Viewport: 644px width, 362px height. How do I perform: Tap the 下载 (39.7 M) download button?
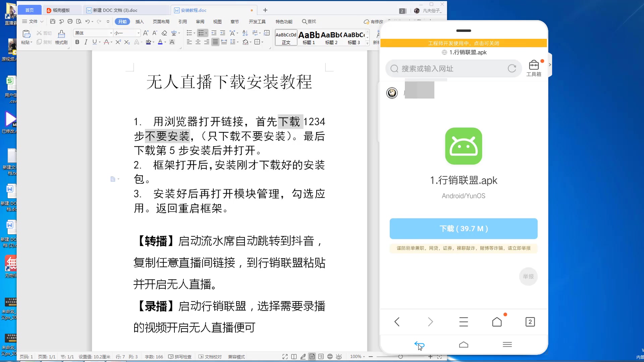464,229
